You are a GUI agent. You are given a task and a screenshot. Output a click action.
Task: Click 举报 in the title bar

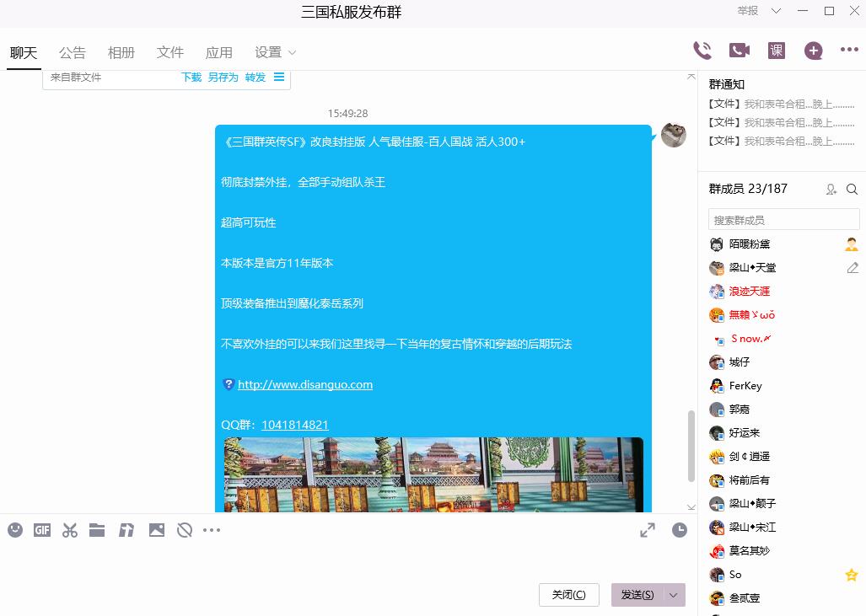pos(748,10)
